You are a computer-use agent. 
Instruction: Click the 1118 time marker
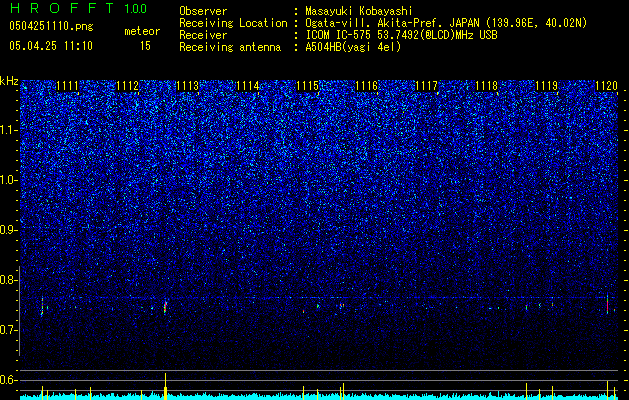486,85
